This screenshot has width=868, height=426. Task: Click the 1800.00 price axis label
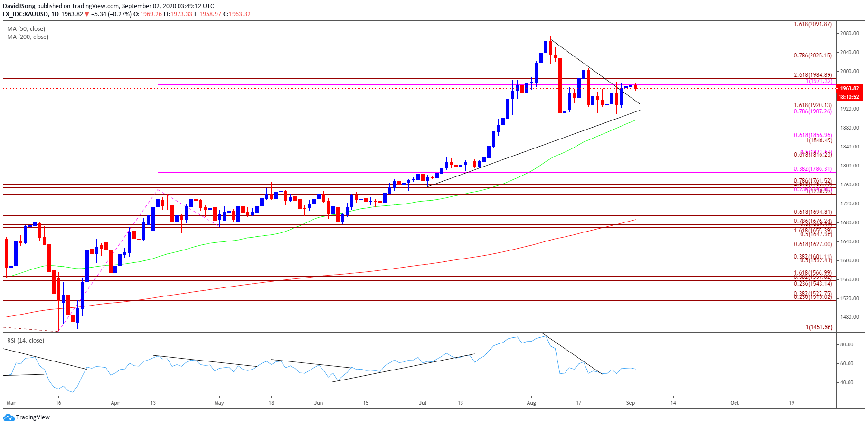849,166
